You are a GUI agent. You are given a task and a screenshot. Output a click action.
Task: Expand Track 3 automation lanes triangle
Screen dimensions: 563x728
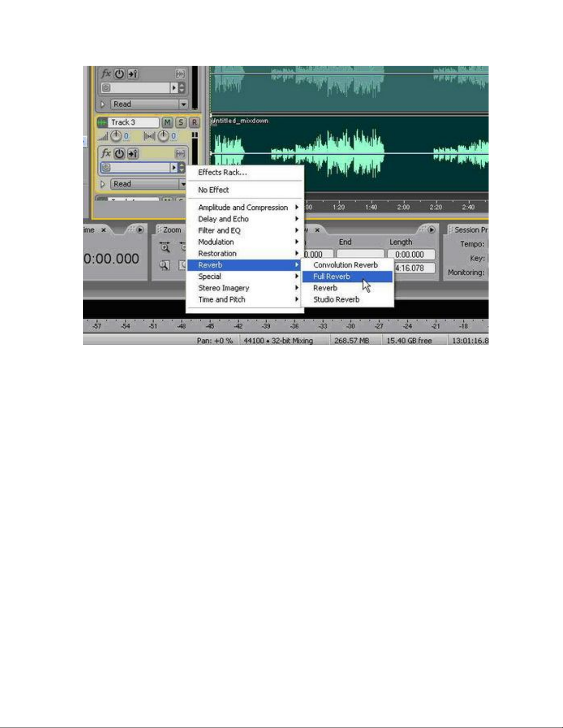tap(103, 184)
